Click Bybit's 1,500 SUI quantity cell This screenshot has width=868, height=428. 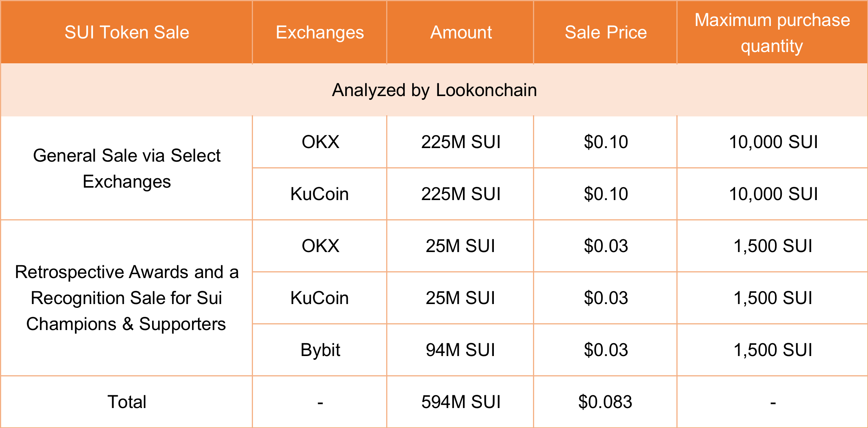773,350
